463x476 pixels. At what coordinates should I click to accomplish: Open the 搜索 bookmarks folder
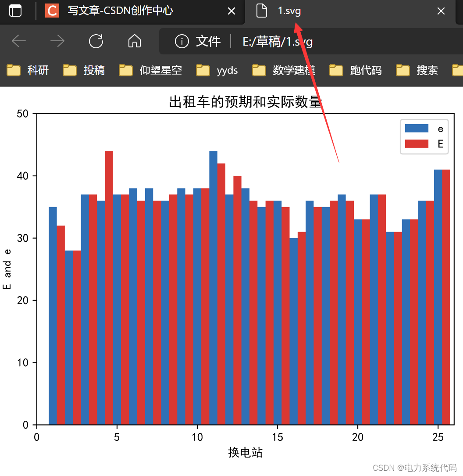pos(417,70)
